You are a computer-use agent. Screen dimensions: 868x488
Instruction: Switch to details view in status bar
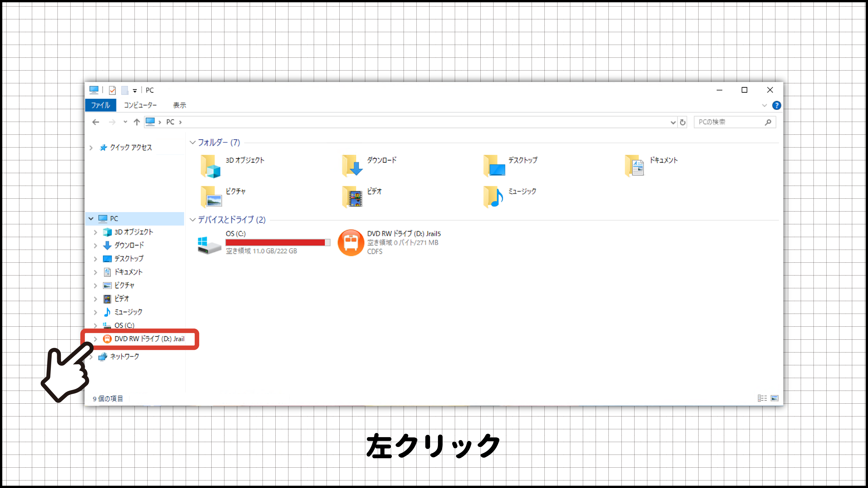(762, 398)
